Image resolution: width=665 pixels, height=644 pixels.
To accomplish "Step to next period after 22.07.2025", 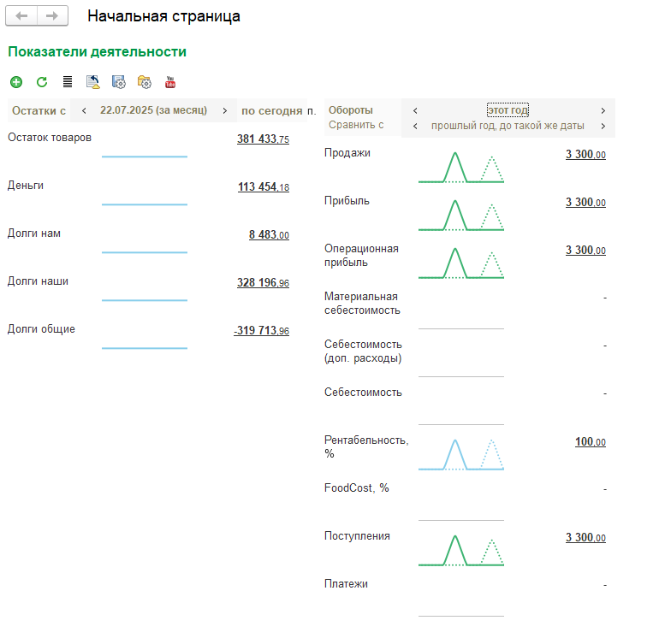I will 224,110.
